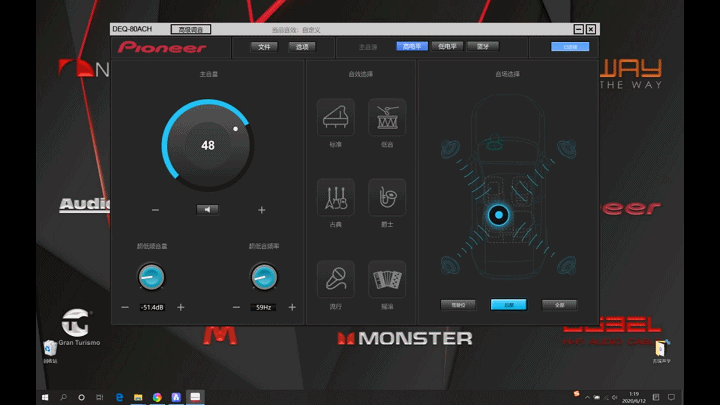This screenshot has height=405, width=720.
Task: Decrease the subwoofer frequency below 59Hz
Action: 236,307
